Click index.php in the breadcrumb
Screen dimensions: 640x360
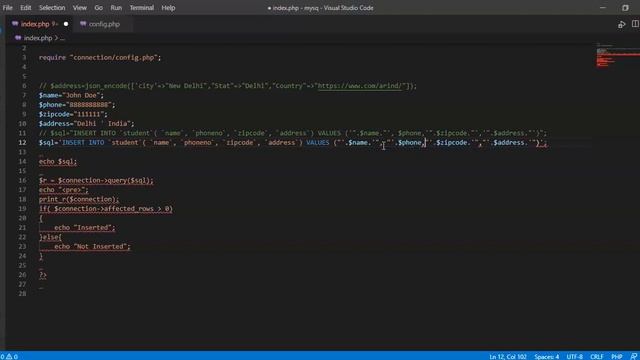click(x=38, y=38)
